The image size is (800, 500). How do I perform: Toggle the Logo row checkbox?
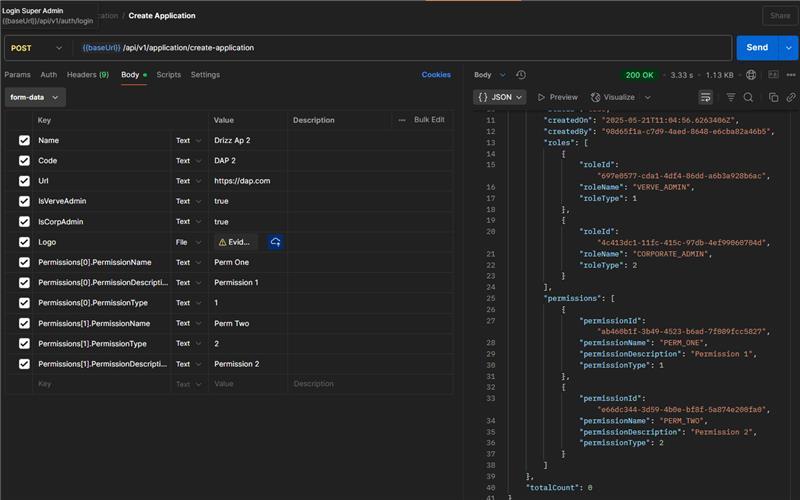24,242
